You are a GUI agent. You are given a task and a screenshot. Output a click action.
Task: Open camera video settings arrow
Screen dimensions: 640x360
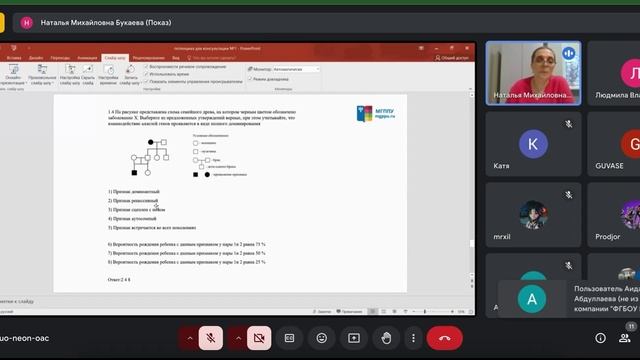(x=238, y=338)
